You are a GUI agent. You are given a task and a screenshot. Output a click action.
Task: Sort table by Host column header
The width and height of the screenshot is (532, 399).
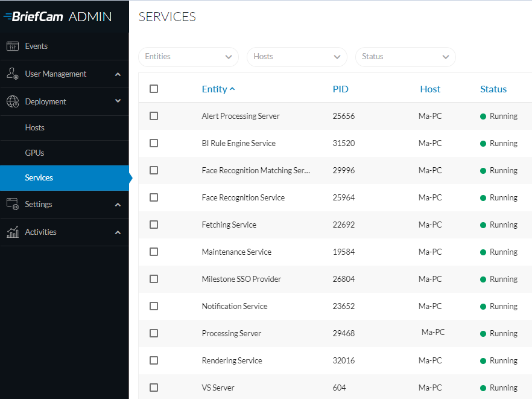(430, 89)
